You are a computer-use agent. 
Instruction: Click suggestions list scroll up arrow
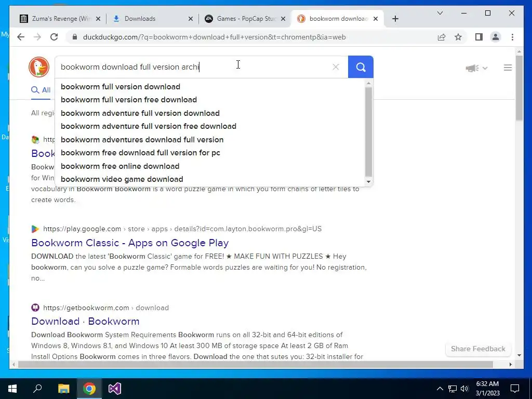pyautogui.click(x=368, y=83)
